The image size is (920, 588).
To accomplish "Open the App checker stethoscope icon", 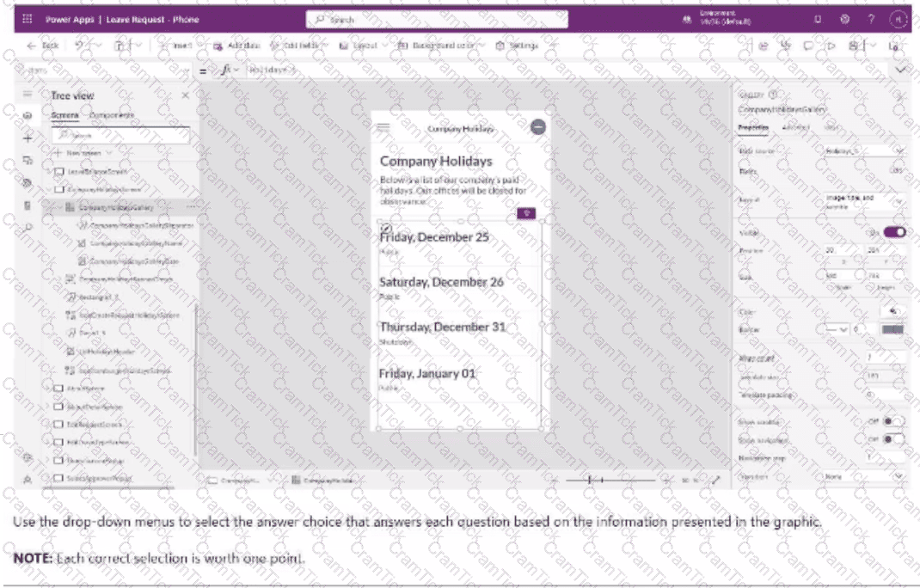I will pos(786,46).
